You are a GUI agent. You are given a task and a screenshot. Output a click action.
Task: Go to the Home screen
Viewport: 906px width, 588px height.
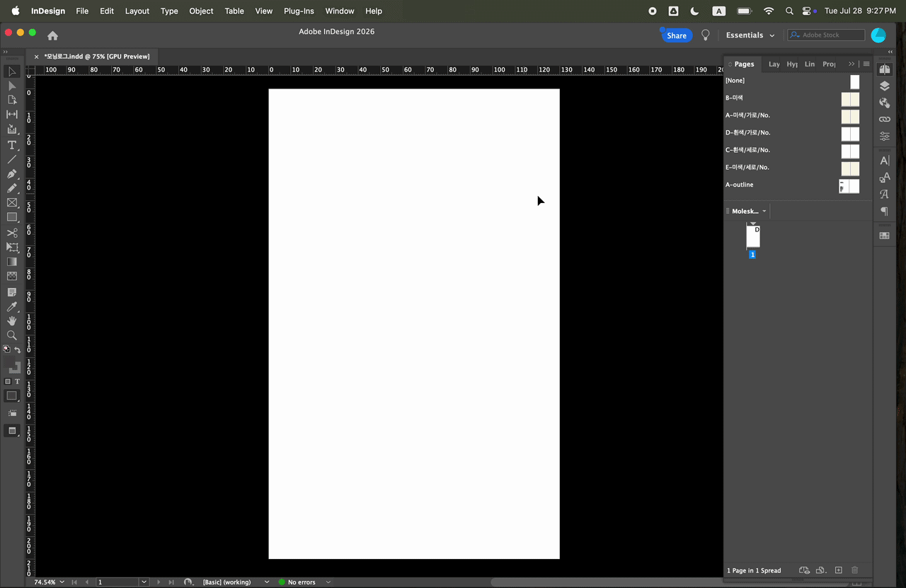52,35
